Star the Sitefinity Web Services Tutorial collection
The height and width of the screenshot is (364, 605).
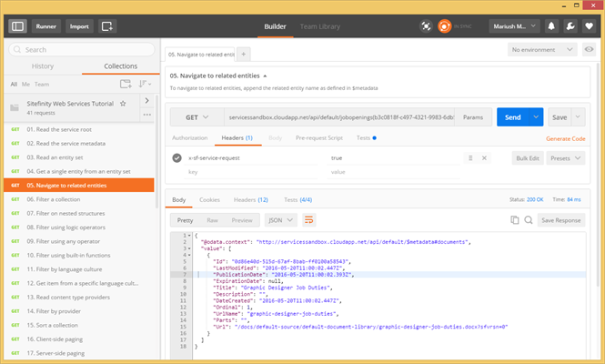[123, 104]
